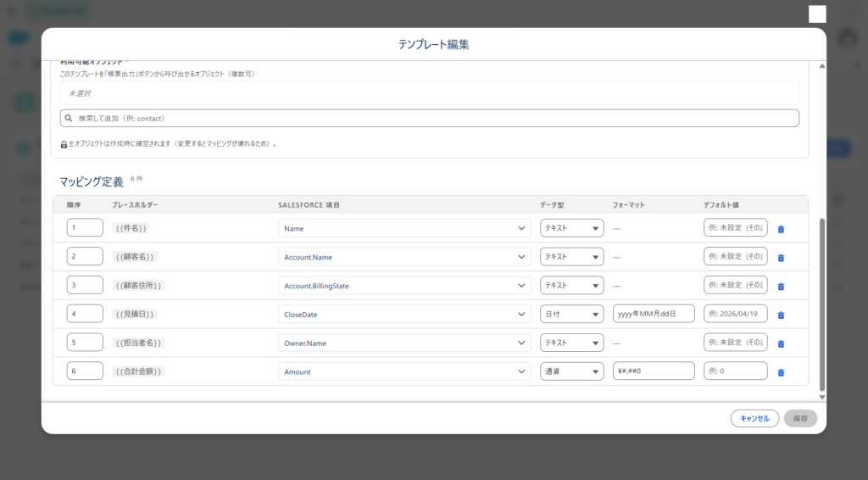Open the Account.BillingState field dropdown
The height and width of the screenshot is (480, 868).
point(404,286)
